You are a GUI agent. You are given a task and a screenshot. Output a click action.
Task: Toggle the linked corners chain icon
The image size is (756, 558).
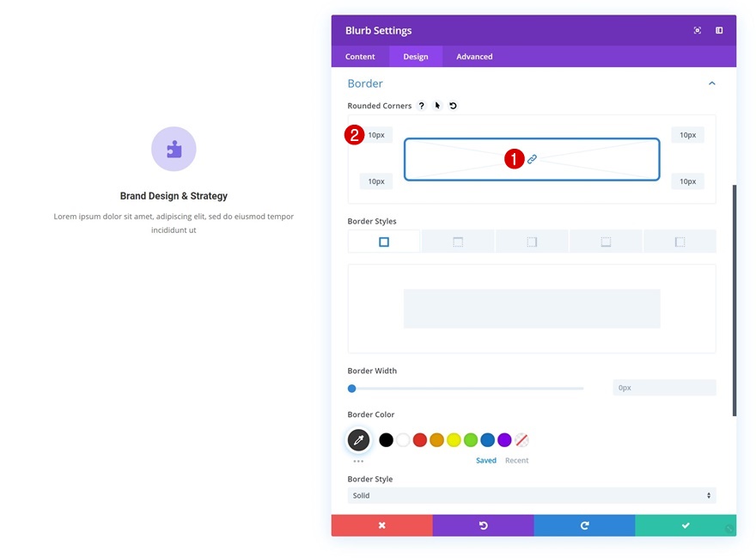pos(532,159)
